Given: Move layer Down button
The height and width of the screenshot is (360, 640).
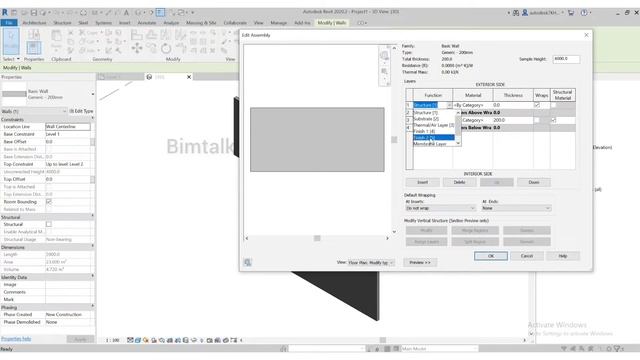Looking at the screenshot, I should coord(534,182).
